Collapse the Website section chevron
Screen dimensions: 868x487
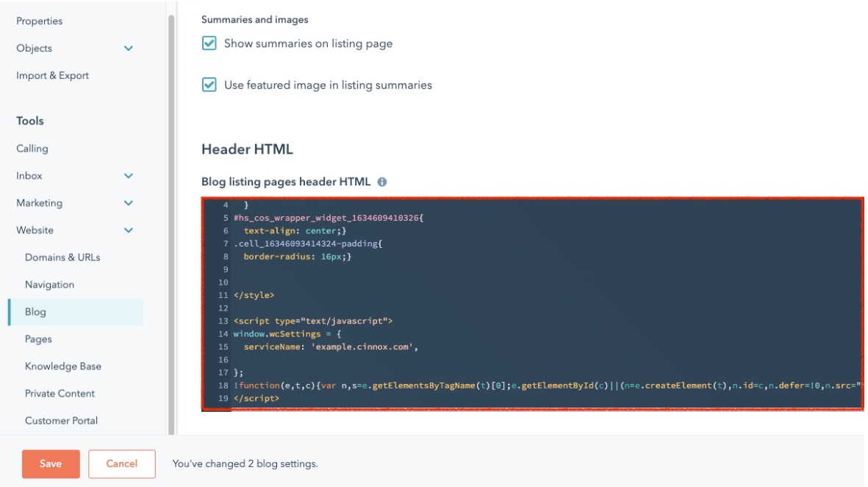click(x=129, y=230)
